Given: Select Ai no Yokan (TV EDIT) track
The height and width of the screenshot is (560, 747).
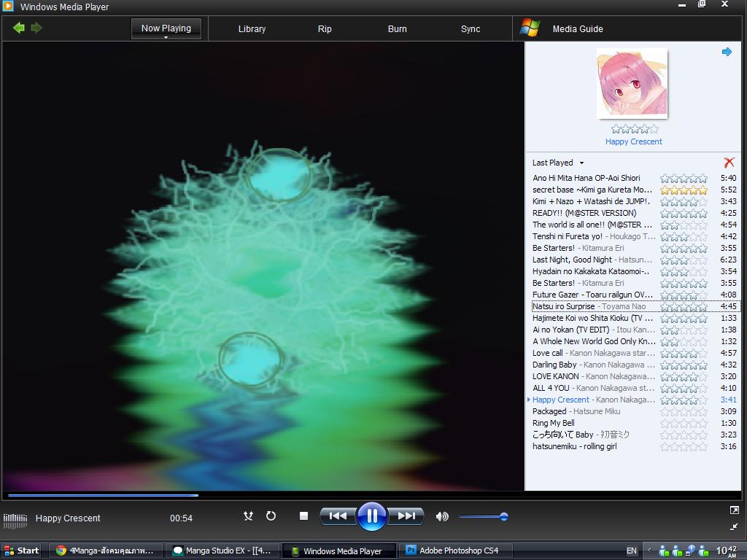Looking at the screenshot, I should pos(634,330).
